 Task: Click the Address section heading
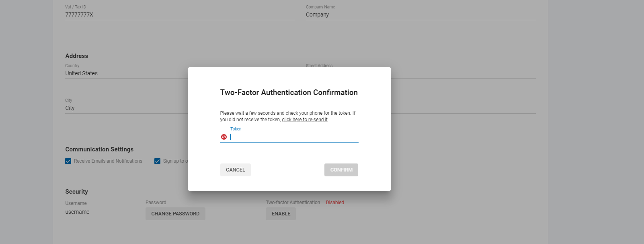[76, 56]
